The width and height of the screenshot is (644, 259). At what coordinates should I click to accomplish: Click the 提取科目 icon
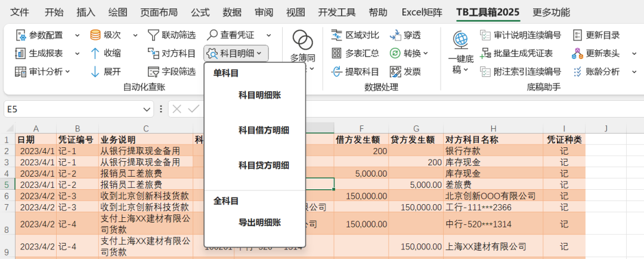[x=336, y=72]
